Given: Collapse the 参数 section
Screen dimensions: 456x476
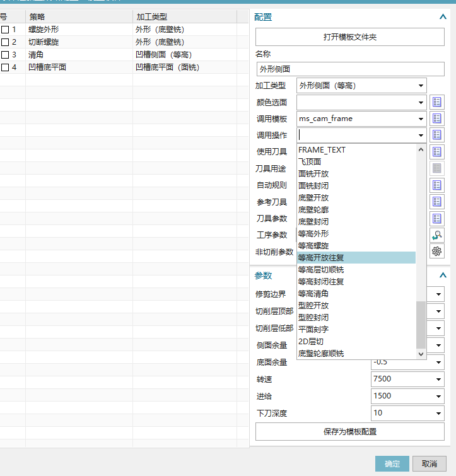Looking at the screenshot, I should click(443, 275).
